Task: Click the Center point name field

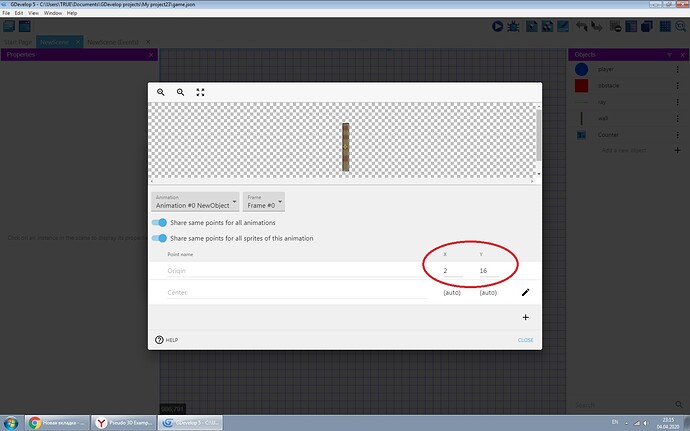Action: pyautogui.click(x=297, y=292)
